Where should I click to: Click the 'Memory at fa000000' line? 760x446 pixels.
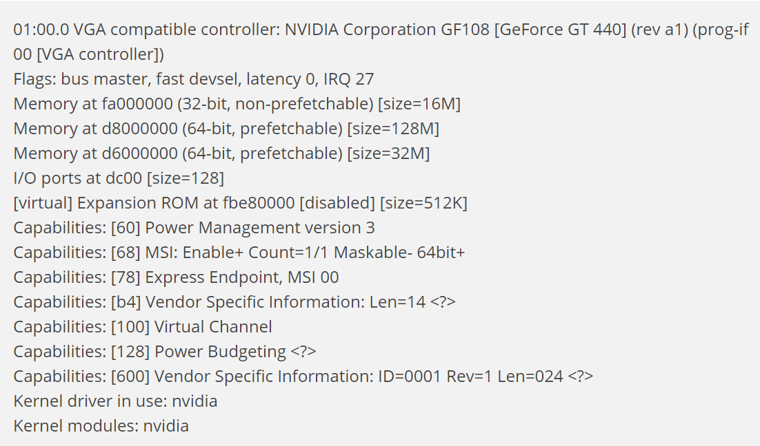click(237, 104)
